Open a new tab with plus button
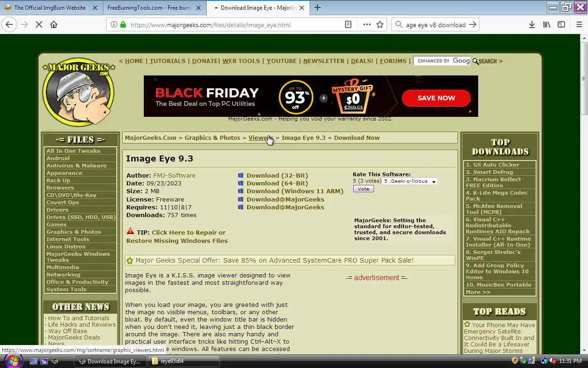This screenshot has width=588, height=368. (x=317, y=7)
